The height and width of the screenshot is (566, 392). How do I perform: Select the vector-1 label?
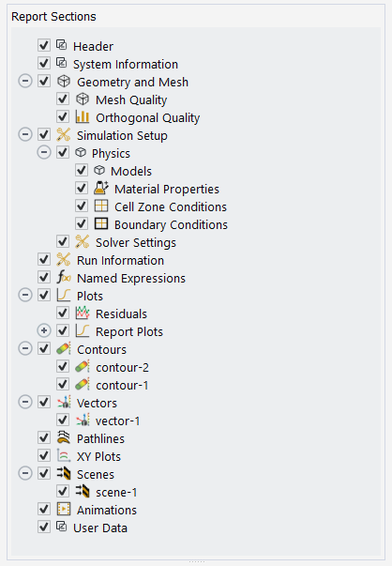pyautogui.click(x=117, y=421)
